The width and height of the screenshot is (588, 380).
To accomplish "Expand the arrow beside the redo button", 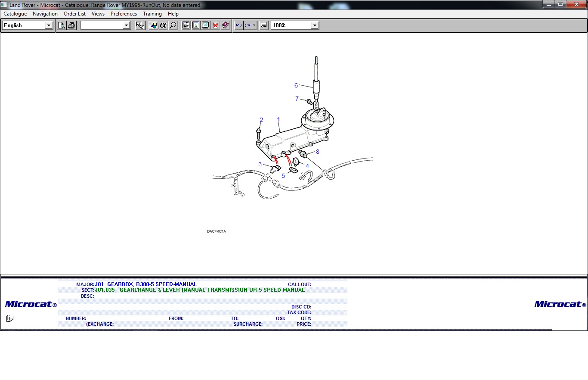I will point(254,25).
